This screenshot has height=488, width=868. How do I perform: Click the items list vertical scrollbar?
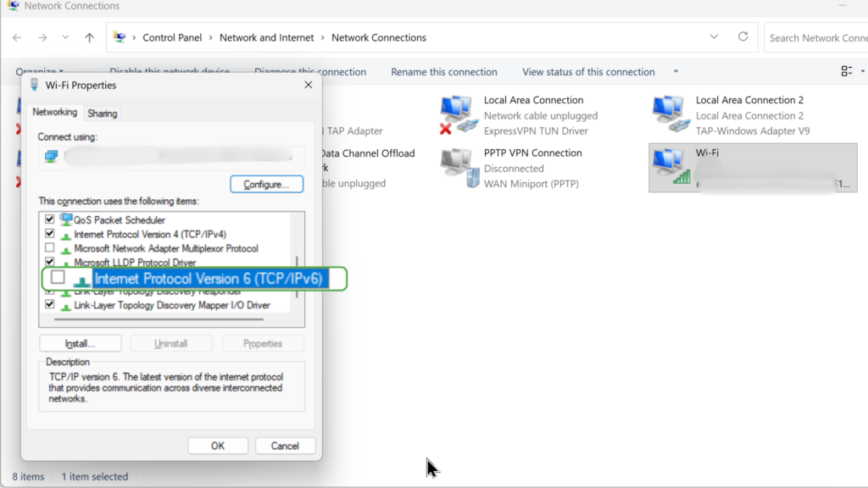click(298, 277)
